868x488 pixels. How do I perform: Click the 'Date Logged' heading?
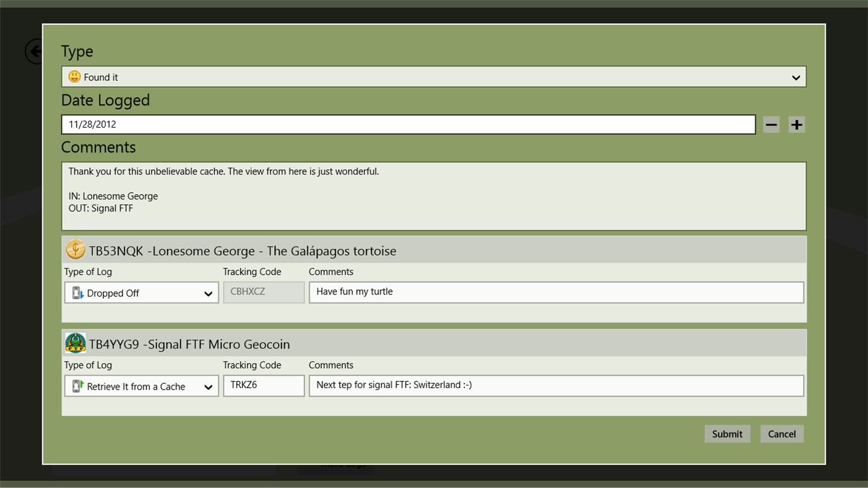pyautogui.click(x=105, y=100)
